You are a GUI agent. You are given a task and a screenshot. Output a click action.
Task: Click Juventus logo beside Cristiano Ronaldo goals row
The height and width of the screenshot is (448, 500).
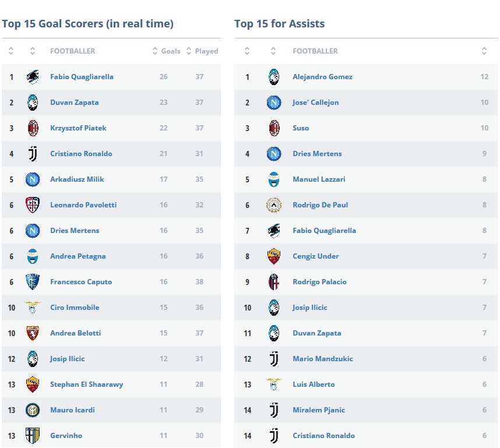coord(33,154)
